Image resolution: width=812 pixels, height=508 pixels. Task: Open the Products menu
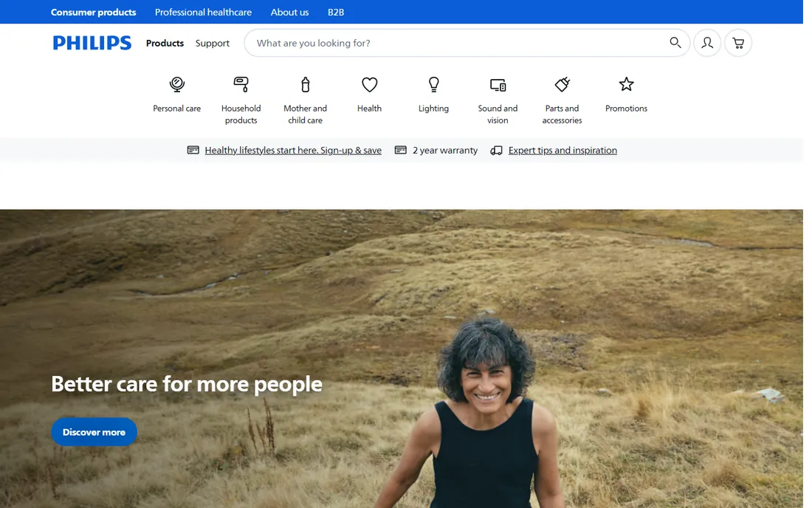coord(165,43)
